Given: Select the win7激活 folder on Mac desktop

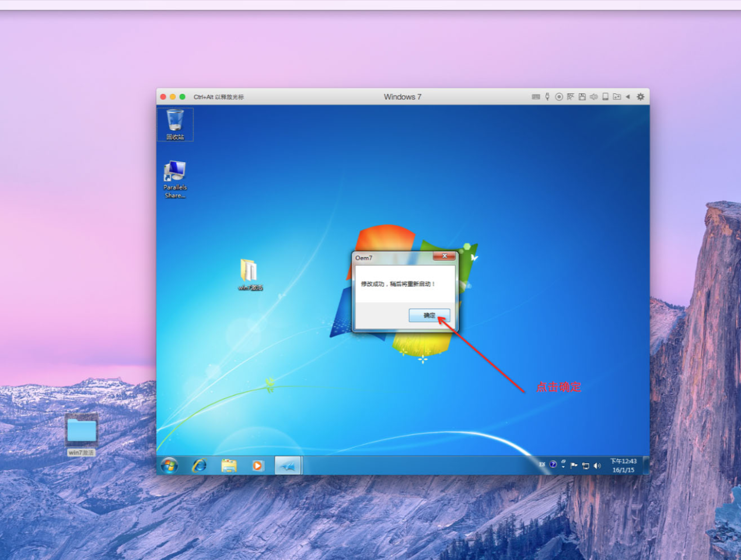Looking at the screenshot, I should pos(81,435).
